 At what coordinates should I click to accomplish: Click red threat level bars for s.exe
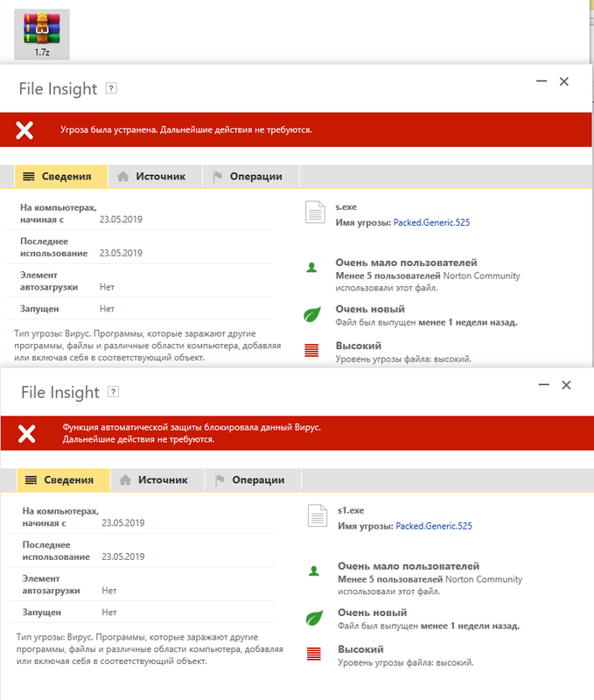311,351
